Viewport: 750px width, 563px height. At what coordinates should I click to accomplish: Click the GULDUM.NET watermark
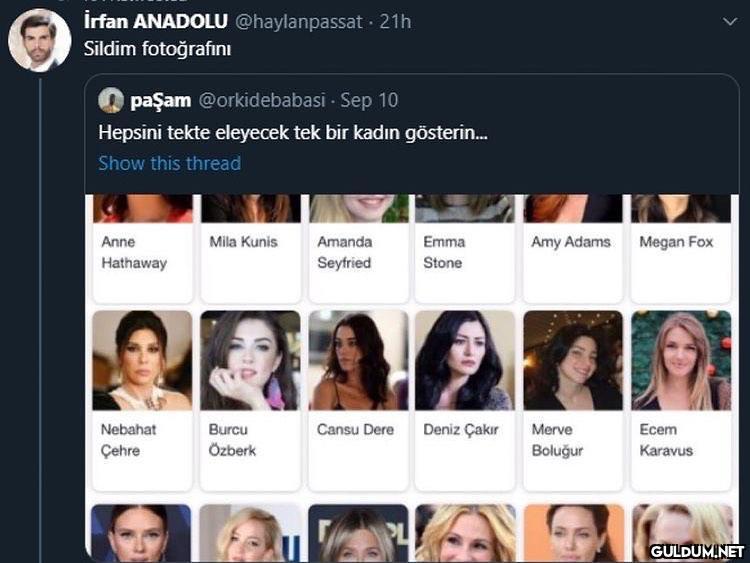(x=697, y=551)
